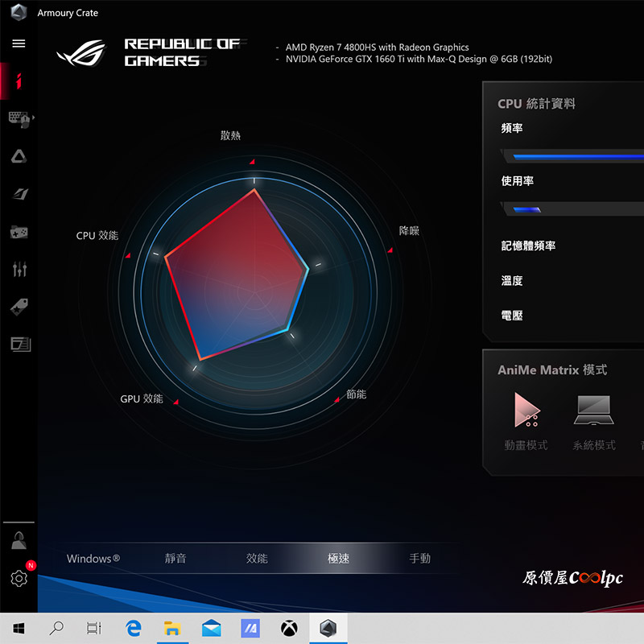This screenshot has width=644, height=644.
Task: Click the AMD Ryzen 7 4800HS text
Action: (377, 47)
